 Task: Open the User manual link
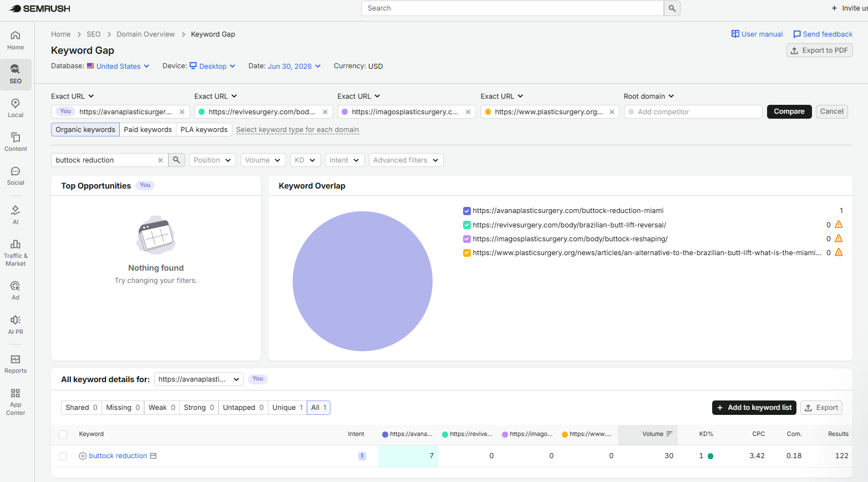(x=757, y=34)
